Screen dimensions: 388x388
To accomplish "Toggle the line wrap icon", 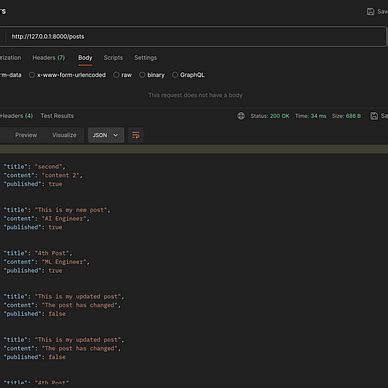I will click(136, 135).
